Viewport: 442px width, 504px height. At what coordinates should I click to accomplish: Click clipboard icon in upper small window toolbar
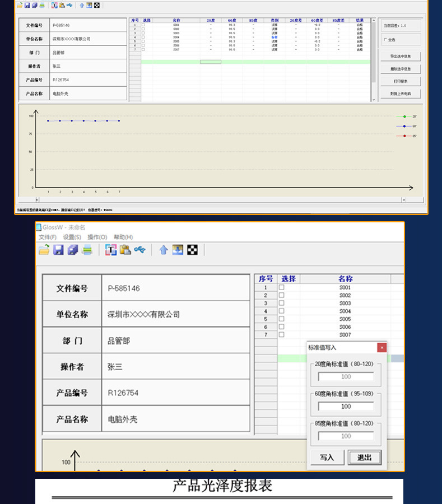(x=62, y=5)
